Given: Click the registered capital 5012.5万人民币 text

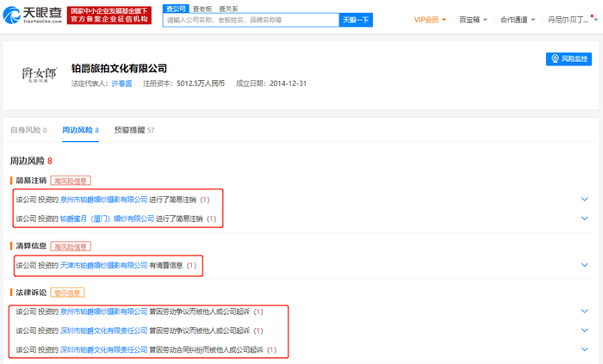Looking at the screenshot, I should (x=201, y=83).
